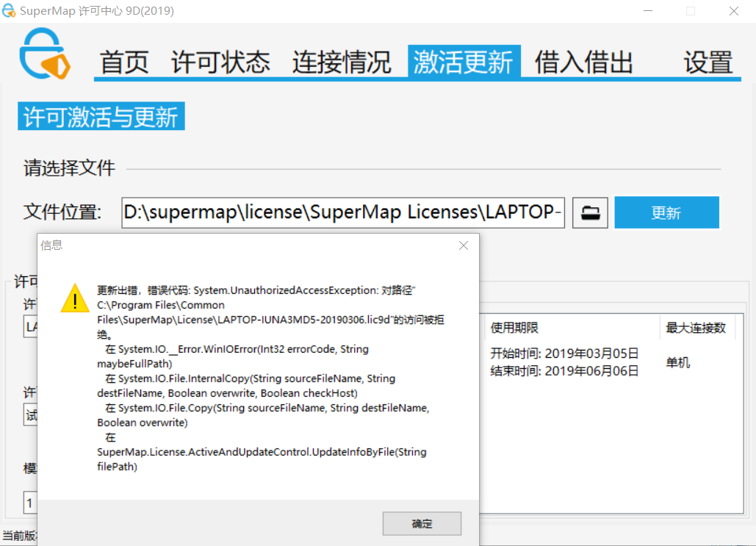Minimize the SuperMap license center window
The image size is (756, 546).
click(648, 10)
